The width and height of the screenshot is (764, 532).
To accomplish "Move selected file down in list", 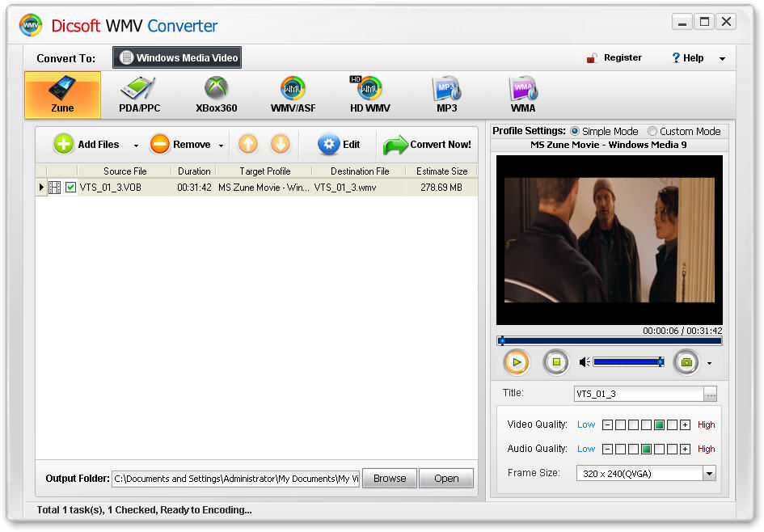I will click(281, 144).
